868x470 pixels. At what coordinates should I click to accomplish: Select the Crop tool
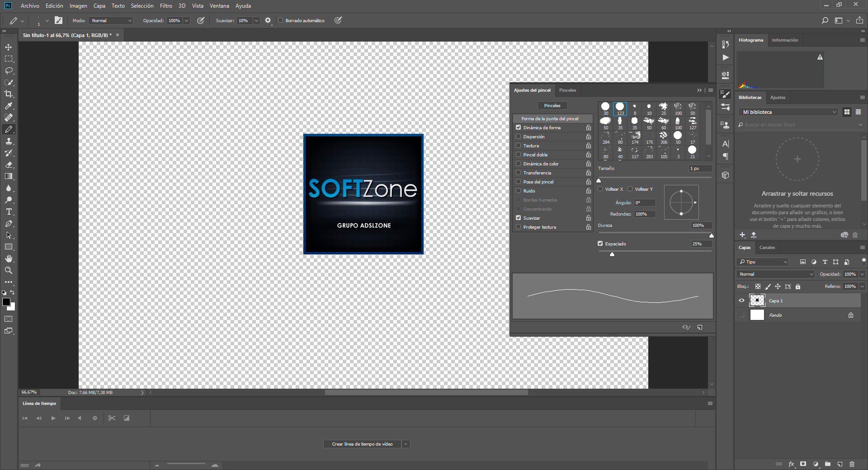[9, 94]
